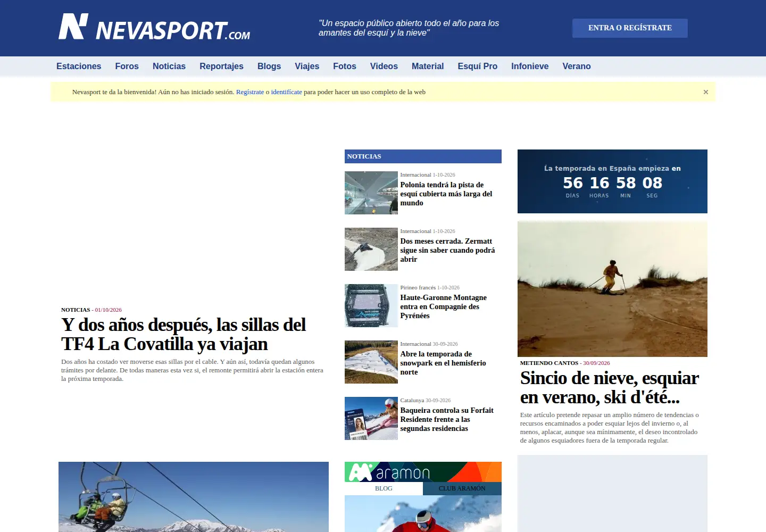Read 'Polonia tendrá la pista de esquí cubierta' article
Image resolution: width=766 pixels, height=532 pixels.
click(x=446, y=194)
